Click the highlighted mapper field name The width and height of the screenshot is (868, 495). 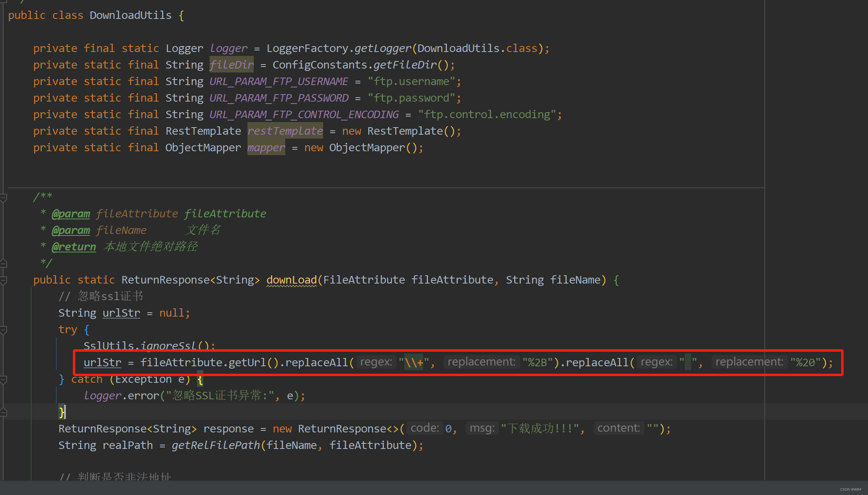(x=266, y=148)
